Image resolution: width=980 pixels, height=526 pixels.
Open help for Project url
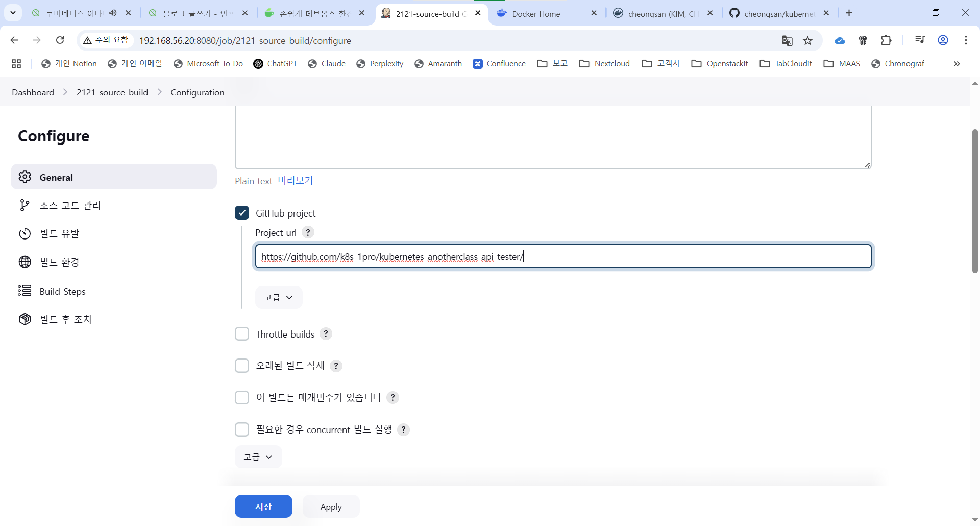(308, 232)
